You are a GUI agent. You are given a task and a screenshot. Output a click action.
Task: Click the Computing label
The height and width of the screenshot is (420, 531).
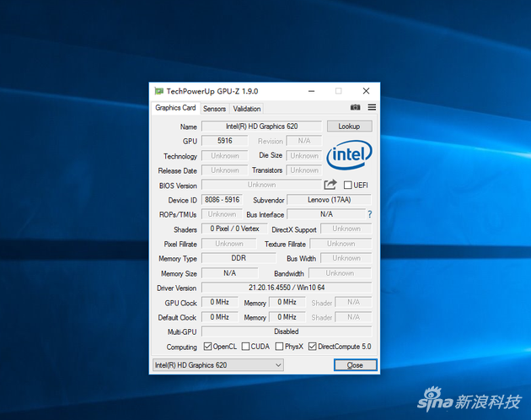pyautogui.click(x=181, y=347)
